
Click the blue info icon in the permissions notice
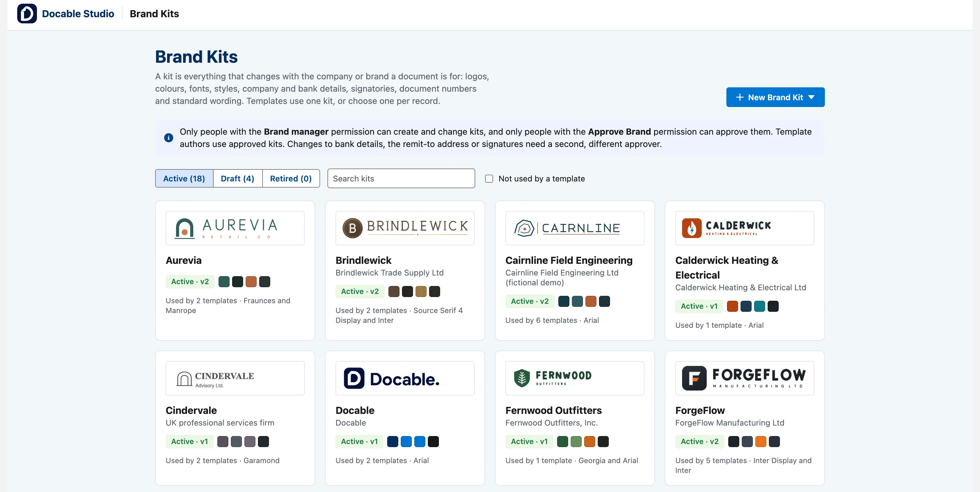(x=169, y=138)
